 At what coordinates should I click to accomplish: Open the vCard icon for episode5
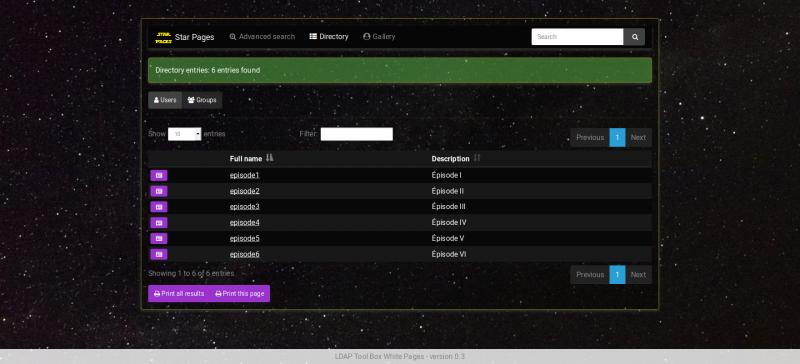coord(159,239)
